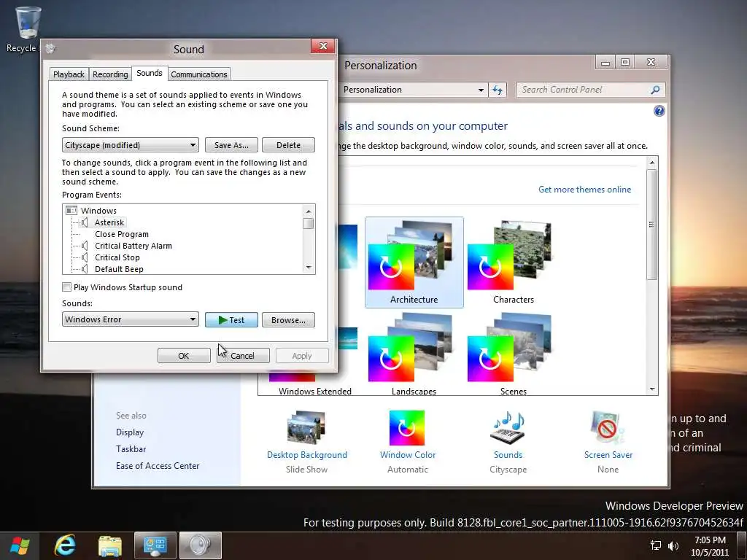The width and height of the screenshot is (747, 560).
Task: Open the Desktop Background slideshow icon
Action: [306, 427]
